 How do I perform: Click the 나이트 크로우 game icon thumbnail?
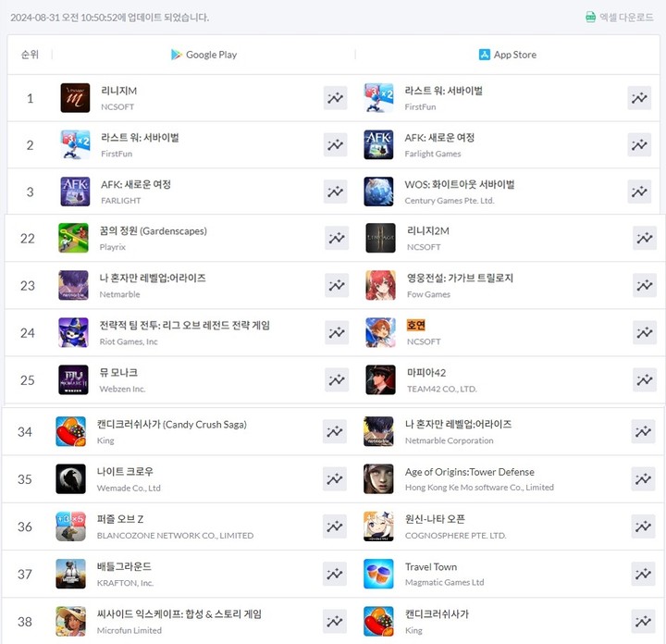point(70,478)
